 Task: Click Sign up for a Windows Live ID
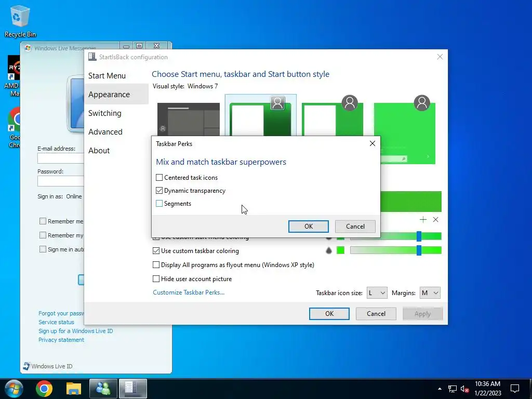pyautogui.click(x=76, y=331)
